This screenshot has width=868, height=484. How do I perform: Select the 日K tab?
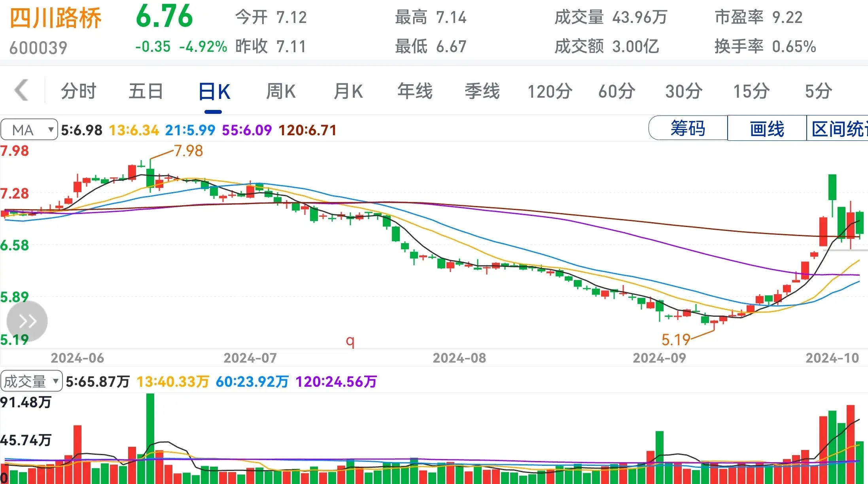coord(214,92)
